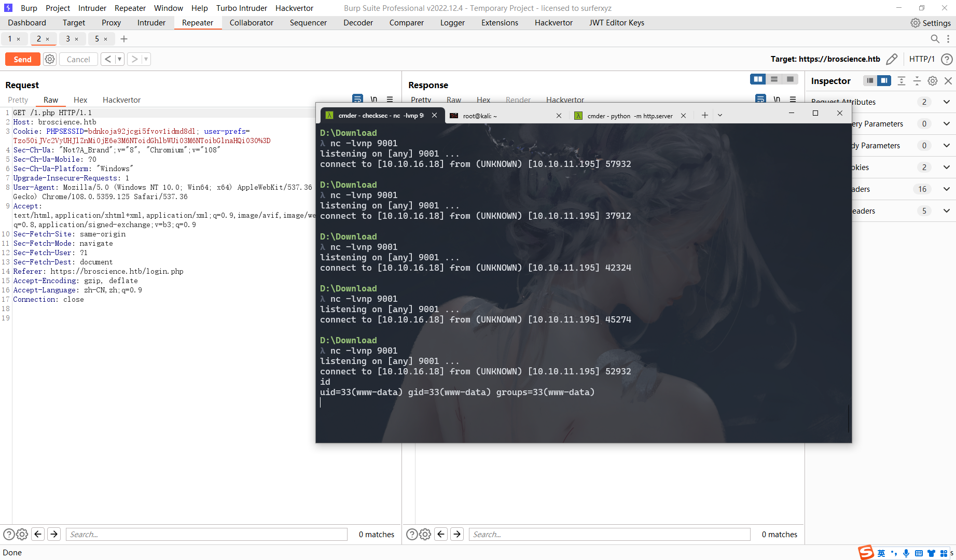This screenshot has height=560, width=956.
Task: Toggle non-printable characters in Response
Action: (777, 99)
